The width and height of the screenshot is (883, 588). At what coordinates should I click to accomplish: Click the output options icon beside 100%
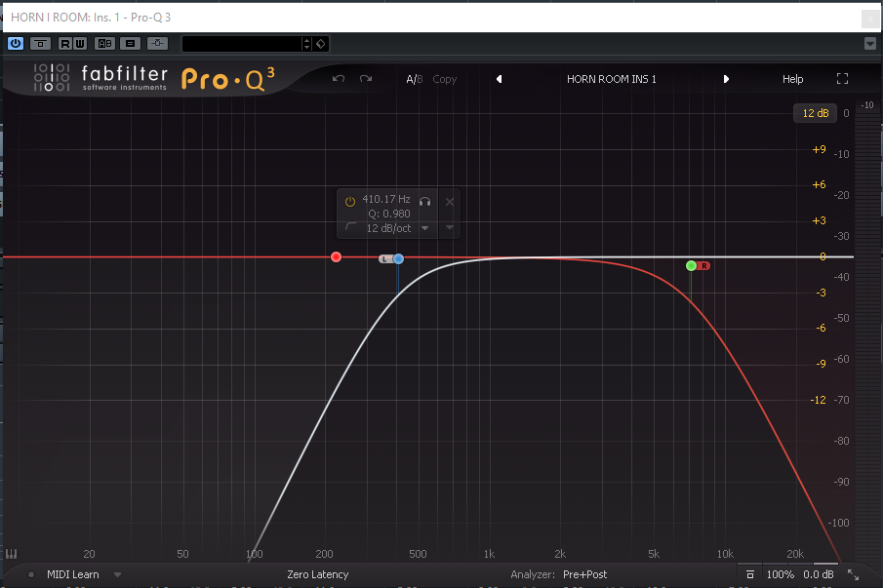click(x=750, y=574)
